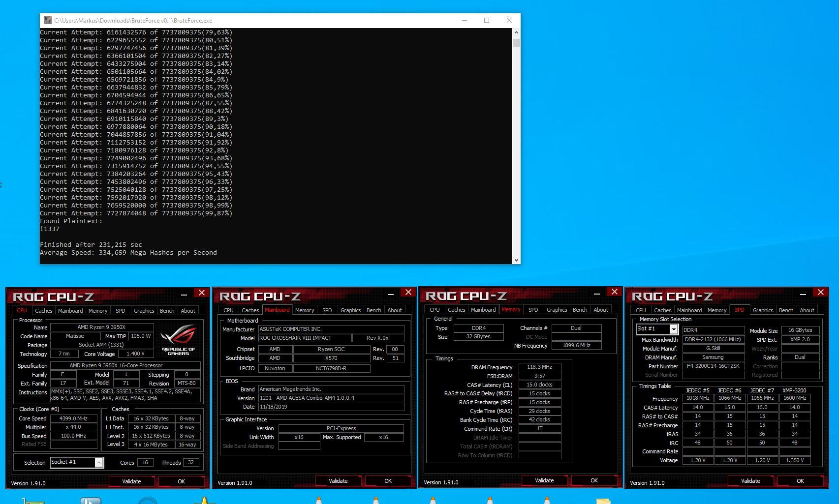The height and width of the screenshot is (504, 839).
Task: Open Graphics tab in SPD CPU-Z window
Action: coord(763,310)
